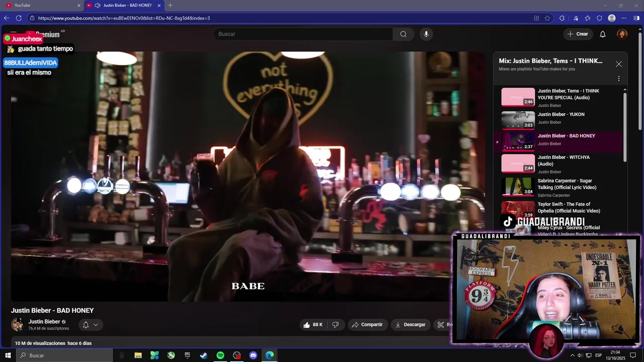Add page to favorites with star icon
Viewport: 644px width, 362px height.
pos(547,18)
